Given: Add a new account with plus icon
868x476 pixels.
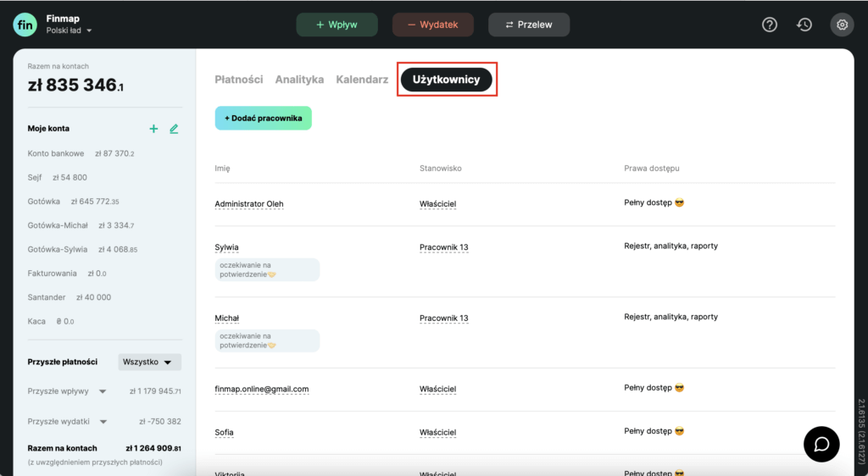Looking at the screenshot, I should [x=153, y=129].
